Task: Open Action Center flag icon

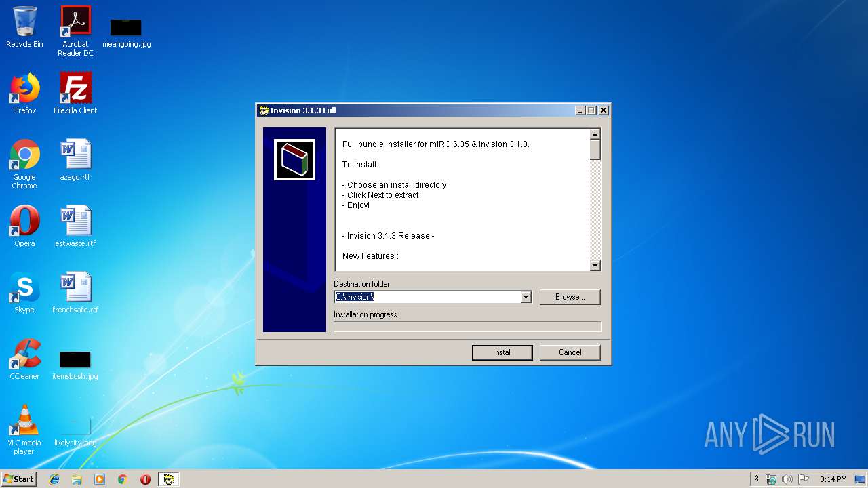Action: 804,479
